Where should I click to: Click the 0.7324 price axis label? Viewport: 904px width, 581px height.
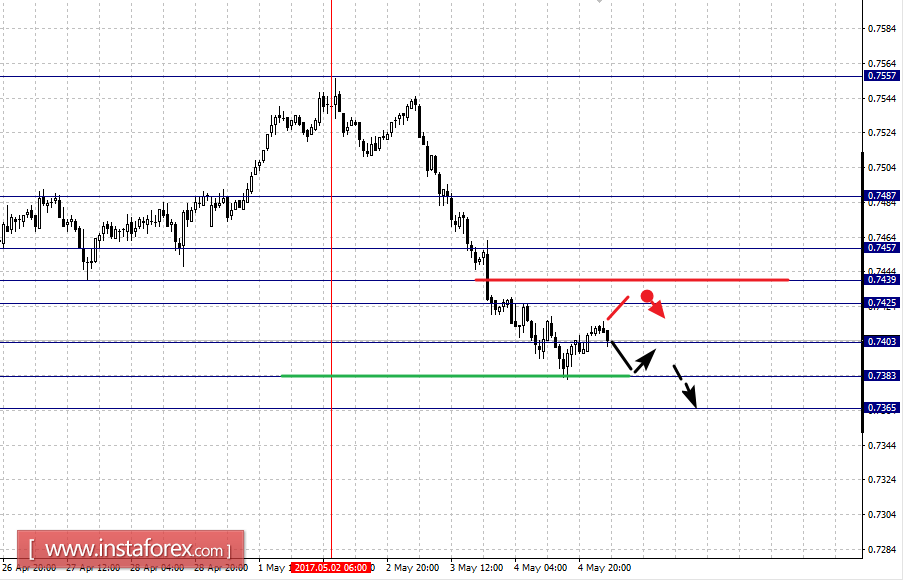coord(882,480)
